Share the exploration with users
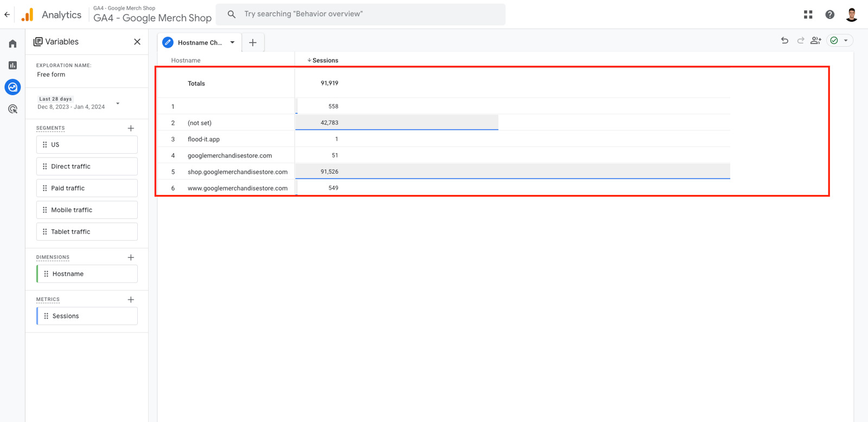Screen dimensions: 868x422 coord(815,40)
